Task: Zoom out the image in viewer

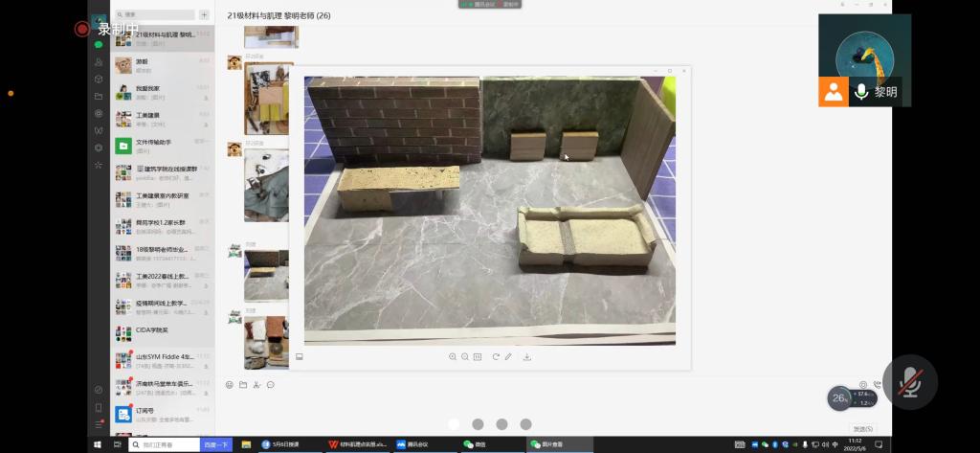Action: click(465, 356)
